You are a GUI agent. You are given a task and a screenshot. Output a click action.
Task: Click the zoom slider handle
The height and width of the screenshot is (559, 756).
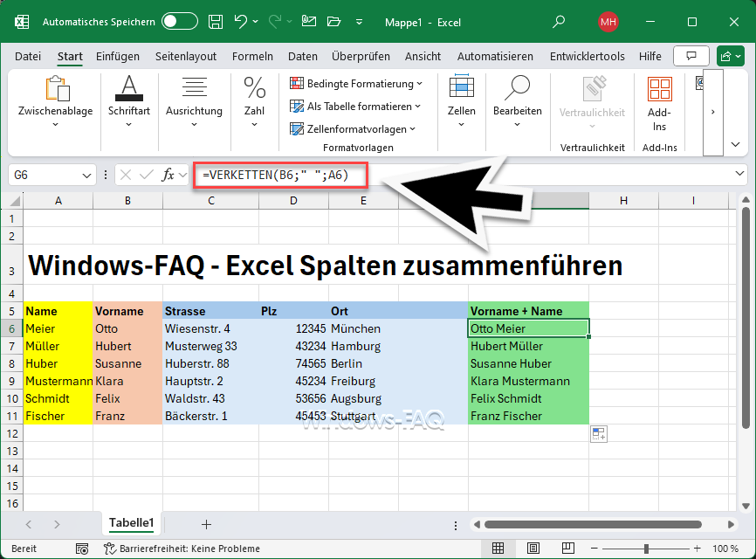tap(646, 549)
